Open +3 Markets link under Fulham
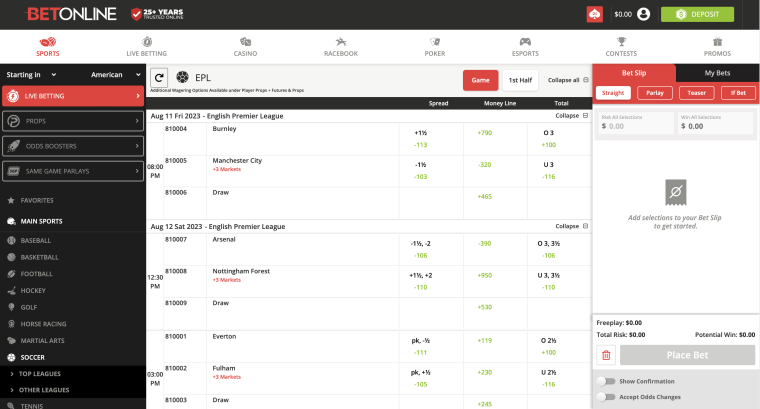The image size is (760, 409). 227,377
